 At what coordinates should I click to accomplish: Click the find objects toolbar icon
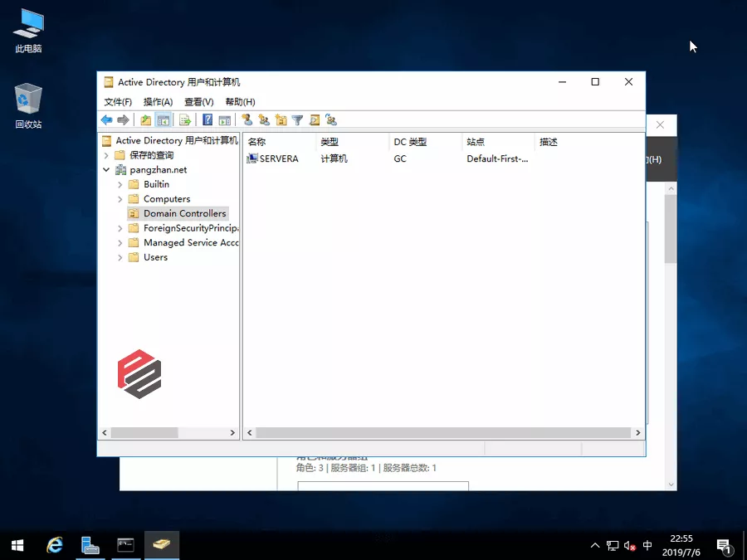[x=315, y=120]
